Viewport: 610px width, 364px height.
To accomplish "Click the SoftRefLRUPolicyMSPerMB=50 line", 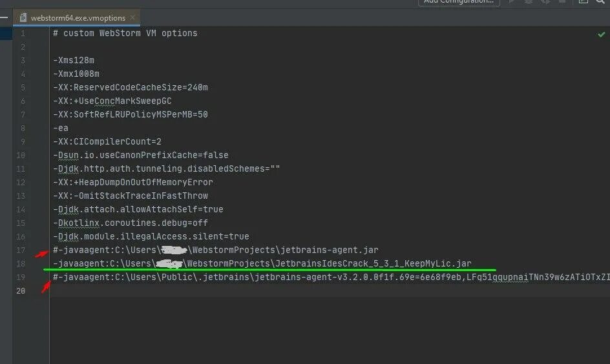I will [x=131, y=115].
